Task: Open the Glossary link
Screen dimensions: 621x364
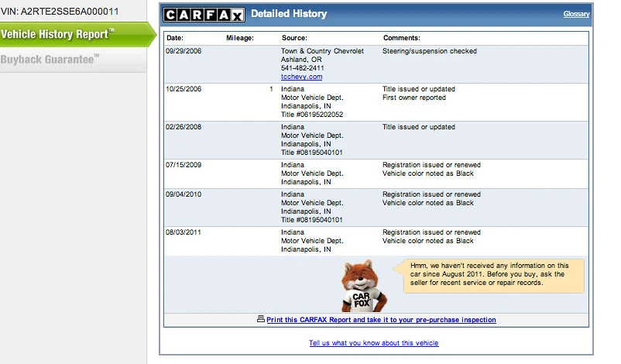Action: click(x=576, y=14)
